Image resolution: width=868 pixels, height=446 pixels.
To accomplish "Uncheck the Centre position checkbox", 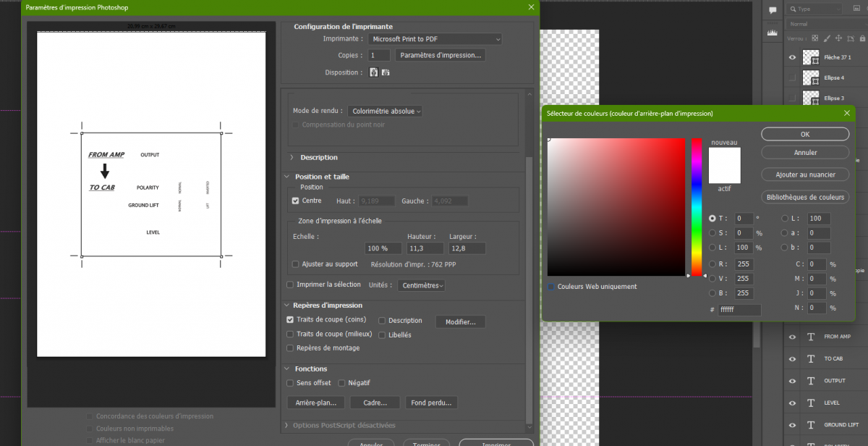I will pos(295,201).
